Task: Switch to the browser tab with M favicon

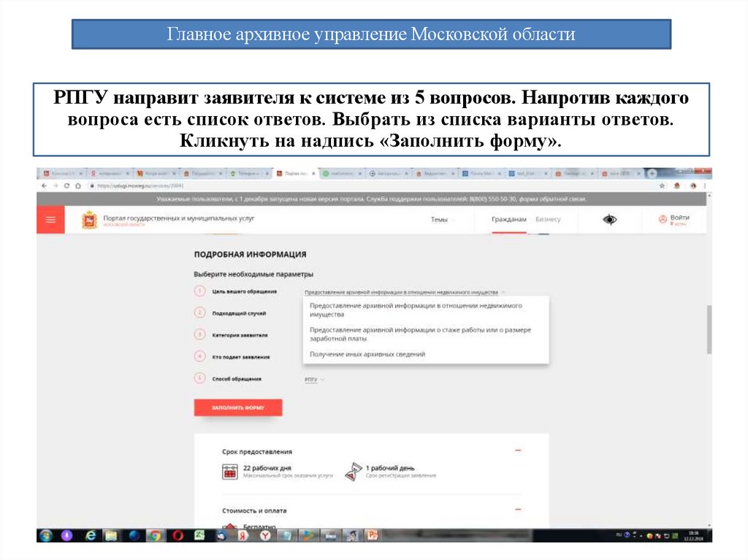Action: click(x=156, y=174)
